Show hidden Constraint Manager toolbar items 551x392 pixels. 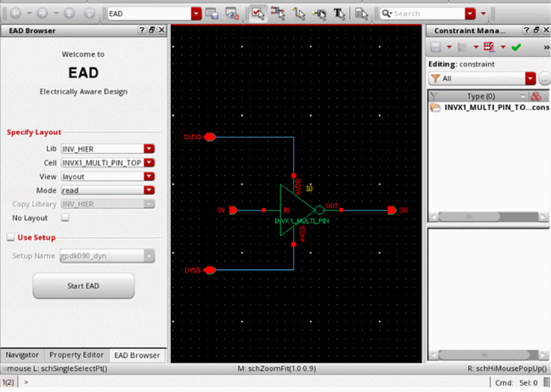546,47
